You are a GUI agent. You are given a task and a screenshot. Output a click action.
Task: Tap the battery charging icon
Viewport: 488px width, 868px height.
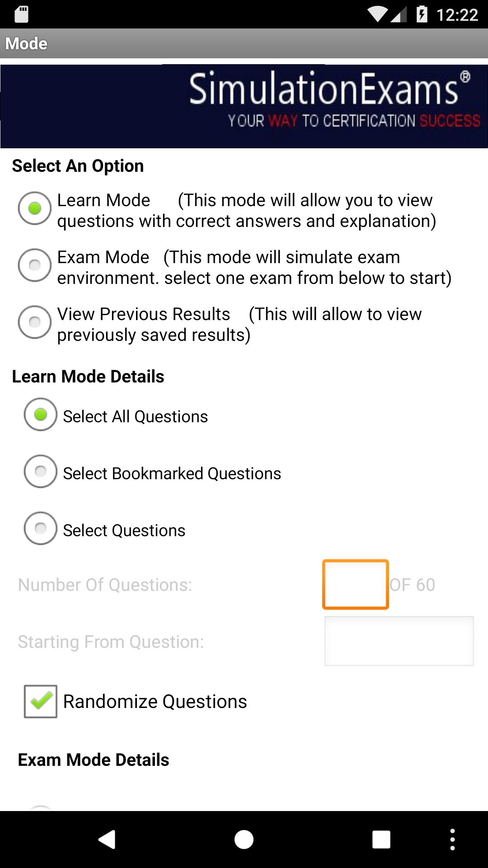(421, 14)
